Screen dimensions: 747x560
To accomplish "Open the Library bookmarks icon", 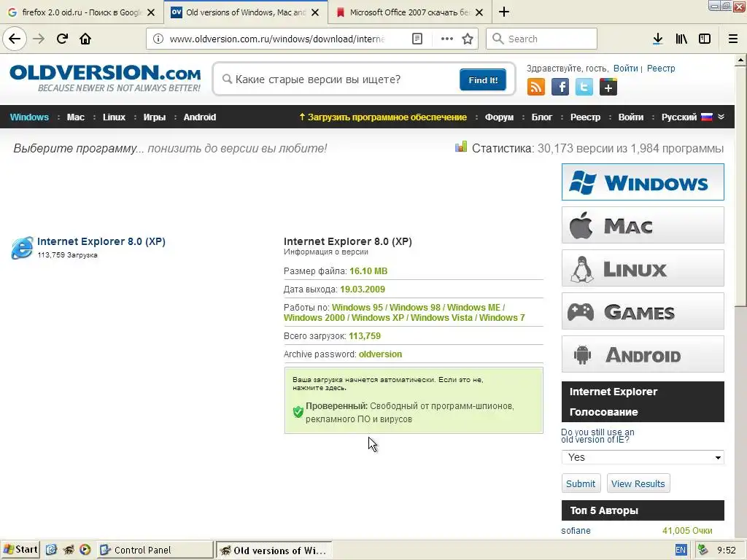I will click(681, 39).
